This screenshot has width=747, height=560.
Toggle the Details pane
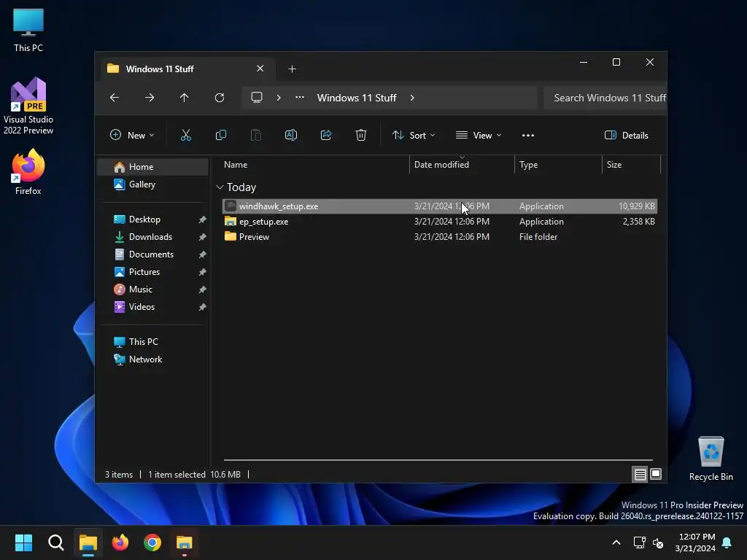click(x=626, y=135)
